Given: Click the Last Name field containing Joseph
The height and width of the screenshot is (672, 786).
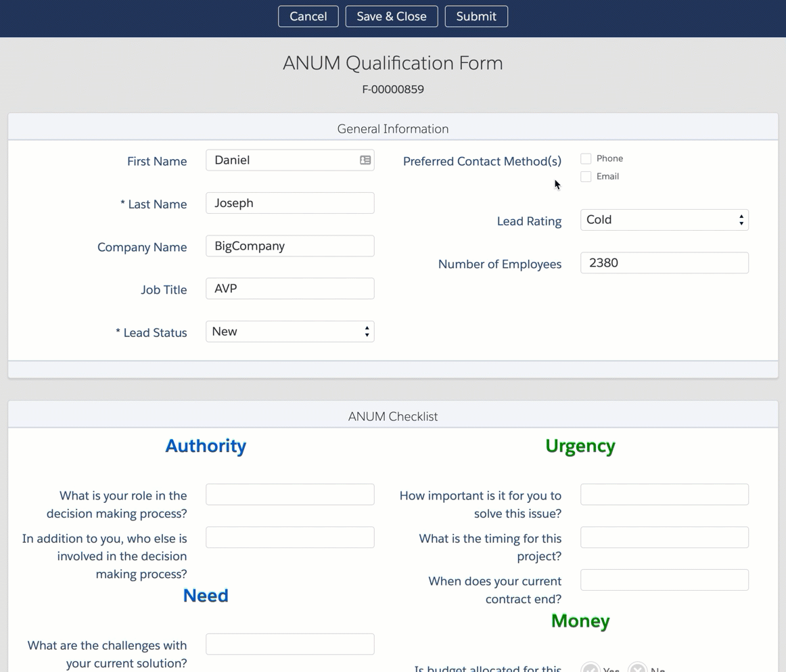Looking at the screenshot, I should 290,203.
